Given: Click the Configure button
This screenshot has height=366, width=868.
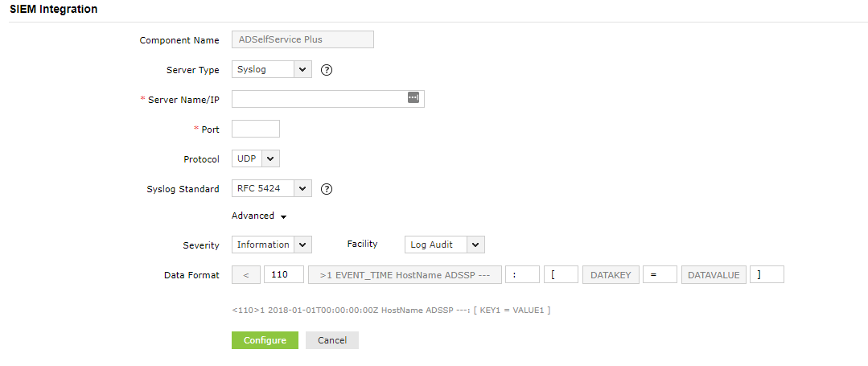Looking at the screenshot, I should click(265, 340).
